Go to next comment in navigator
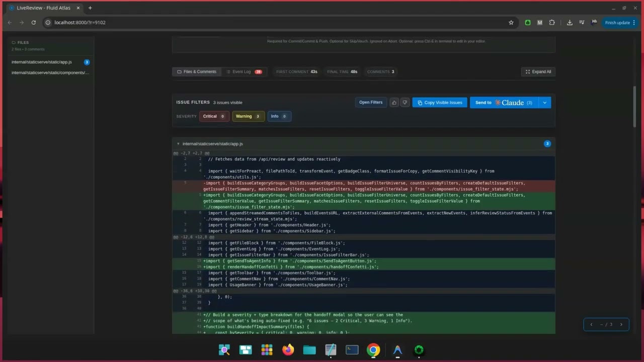Viewport: 644px width, 362px height. pyautogui.click(x=621, y=324)
